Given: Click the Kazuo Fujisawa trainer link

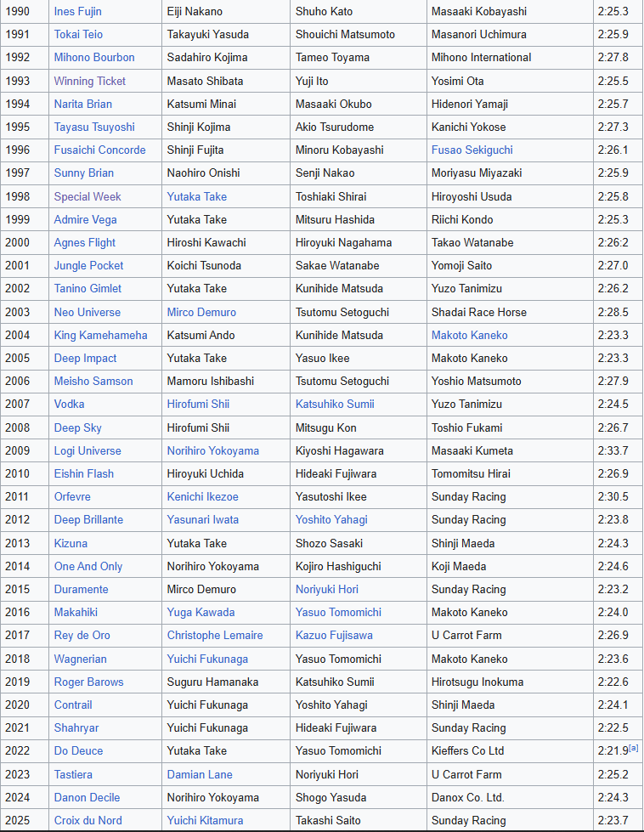Looking at the screenshot, I should coord(334,635).
